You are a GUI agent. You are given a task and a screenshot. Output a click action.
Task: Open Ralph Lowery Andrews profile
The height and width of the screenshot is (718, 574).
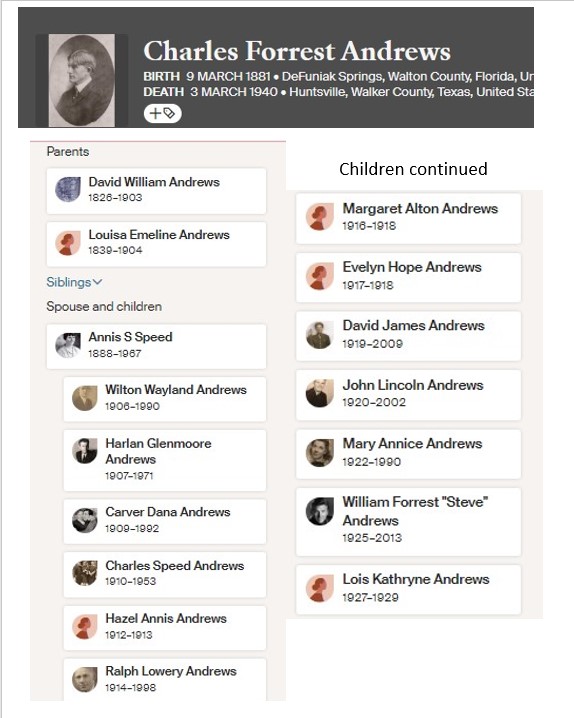click(165, 679)
